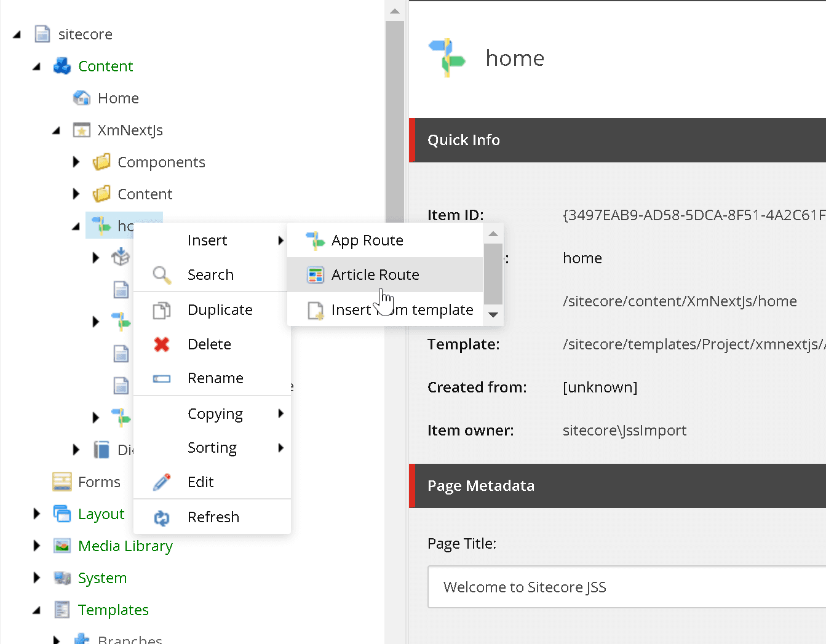
Task: Expand the Media Library node arrow
Action: 37,546
